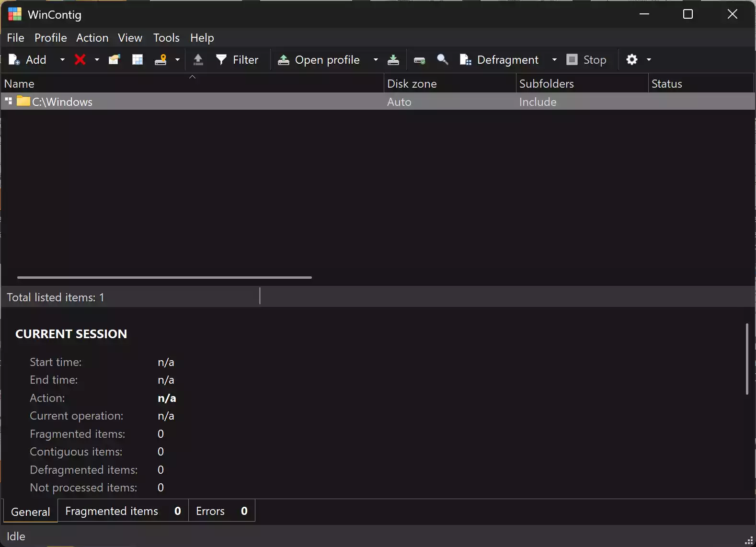The image size is (756, 547).
Task: Click the horizontal scrollbar under the file list
Action: pos(164,277)
